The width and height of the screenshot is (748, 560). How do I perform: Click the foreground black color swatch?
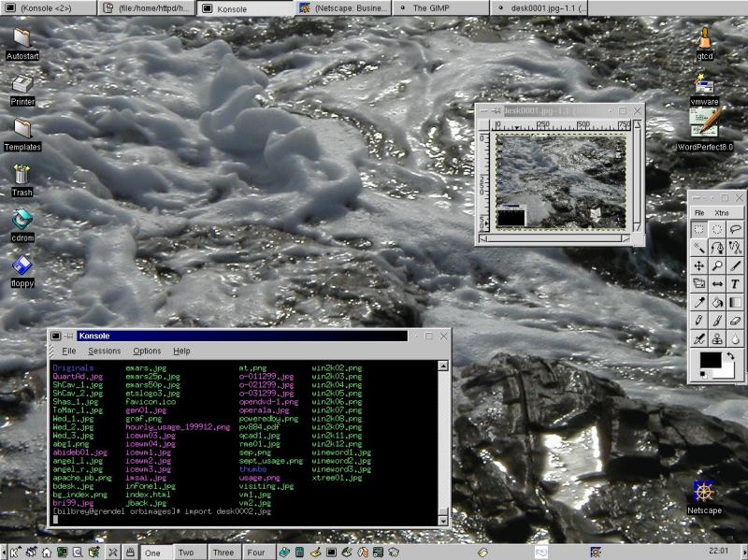pos(710,361)
